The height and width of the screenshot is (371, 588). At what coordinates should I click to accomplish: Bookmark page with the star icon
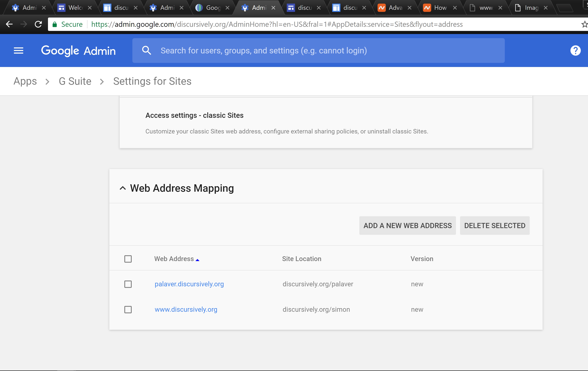tap(584, 24)
